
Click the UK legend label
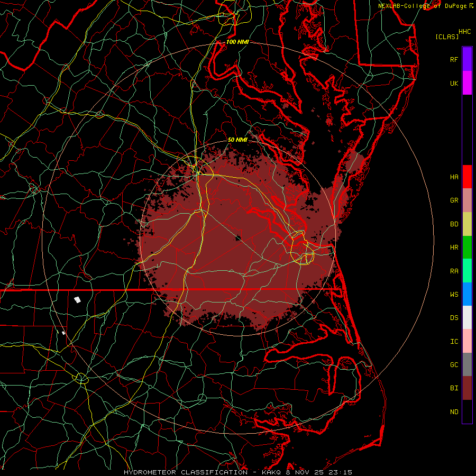pyautogui.click(x=454, y=83)
